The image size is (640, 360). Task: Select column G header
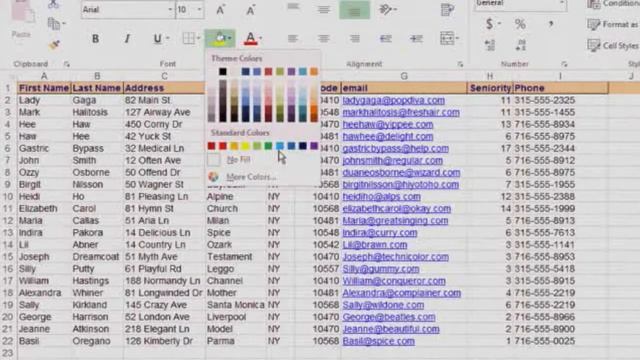(x=404, y=76)
